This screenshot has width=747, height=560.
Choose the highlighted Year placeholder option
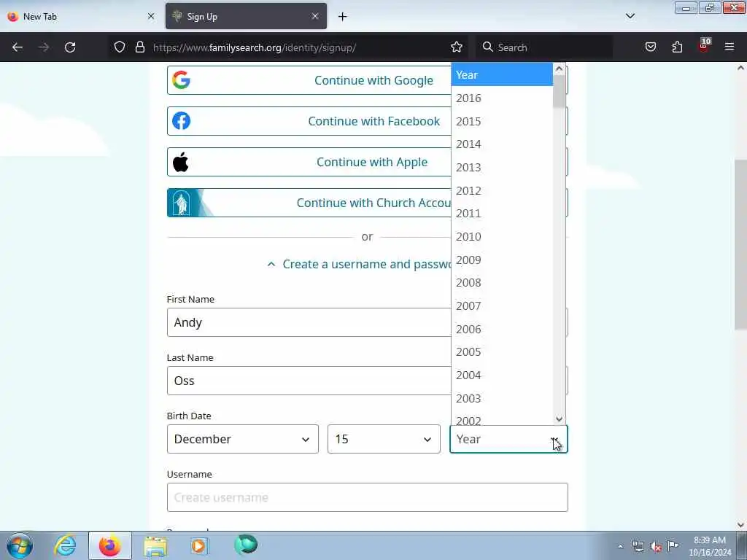[x=502, y=75]
